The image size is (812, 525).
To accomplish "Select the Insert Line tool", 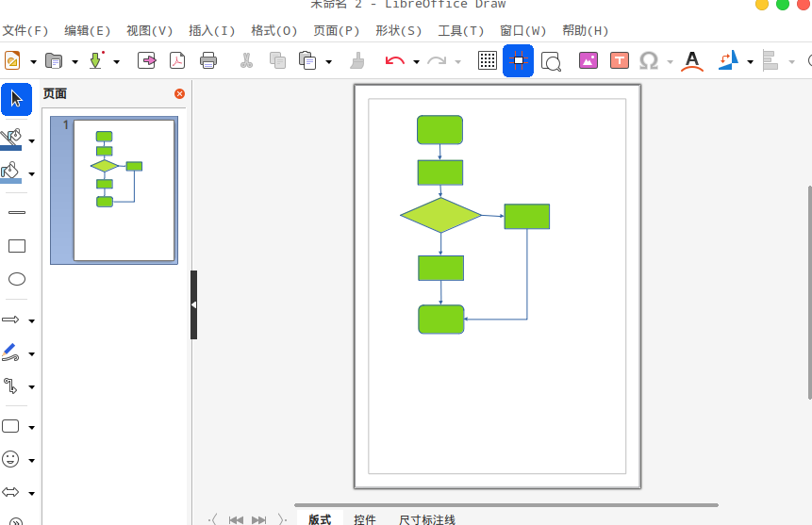I will point(16,213).
